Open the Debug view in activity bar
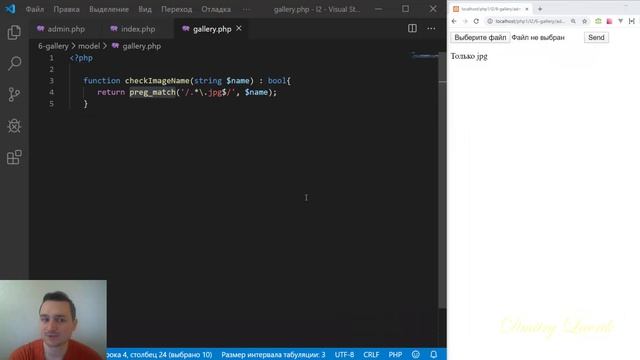The image size is (640, 360). (14, 126)
